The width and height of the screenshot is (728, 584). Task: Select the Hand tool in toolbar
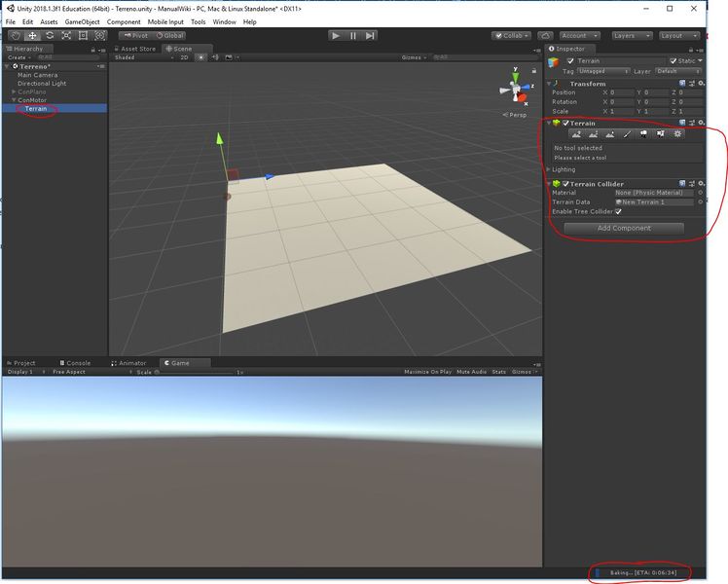(x=16, y=36)
